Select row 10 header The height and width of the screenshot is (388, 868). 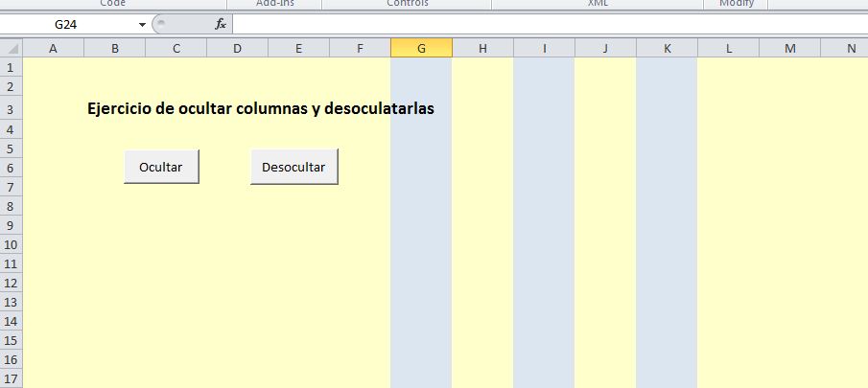point(11,244)
